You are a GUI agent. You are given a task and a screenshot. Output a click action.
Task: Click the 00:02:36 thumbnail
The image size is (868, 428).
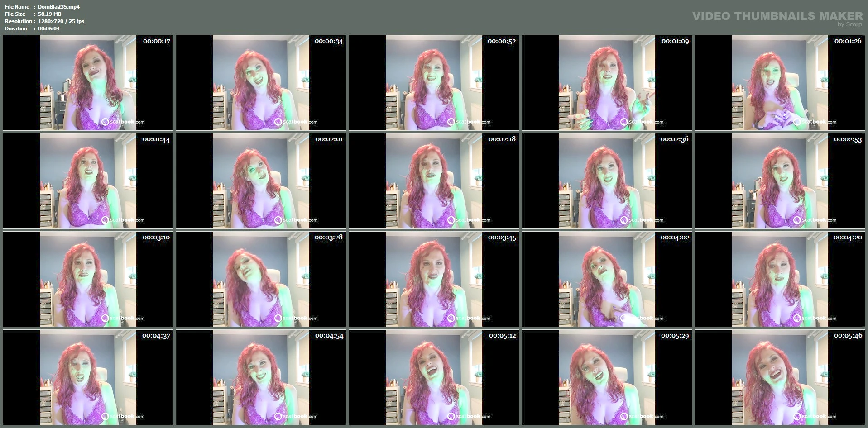[607, 181]
